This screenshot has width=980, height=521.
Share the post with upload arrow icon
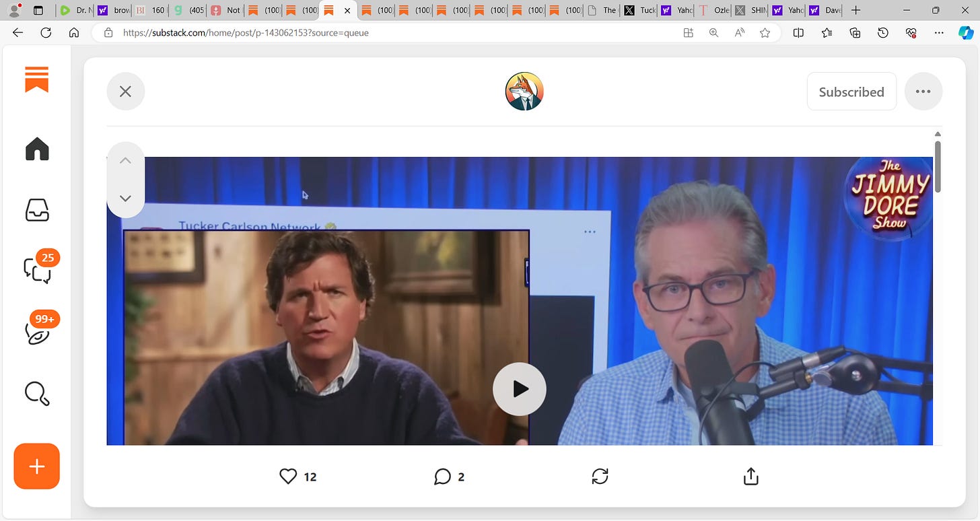pyautogui.click(x=751, y=477)
